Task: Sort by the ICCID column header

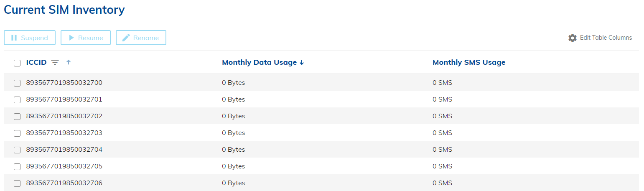Action: 36,62
